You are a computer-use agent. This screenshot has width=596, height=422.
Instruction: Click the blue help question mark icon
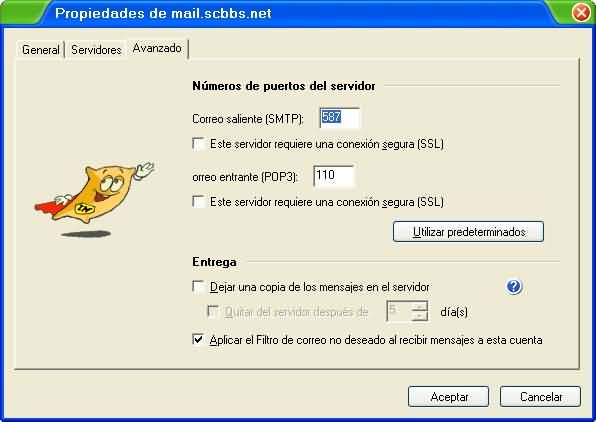click(514, 286)
